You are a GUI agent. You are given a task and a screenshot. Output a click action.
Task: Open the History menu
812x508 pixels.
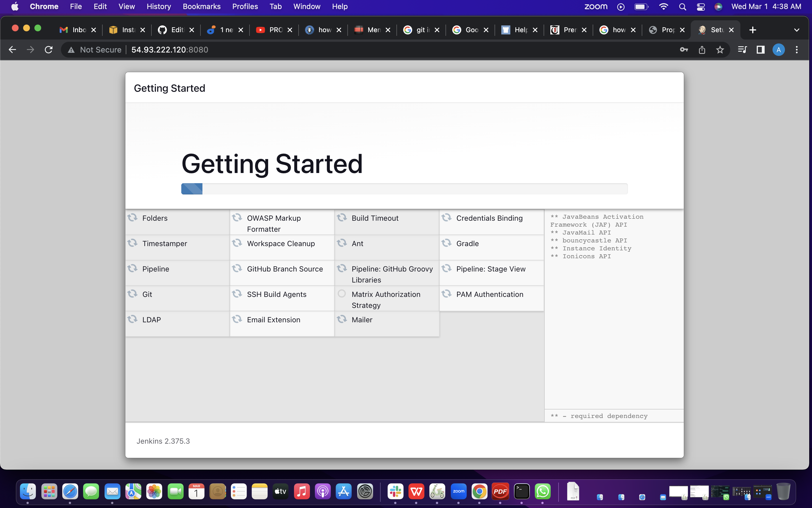pos(159,7)
